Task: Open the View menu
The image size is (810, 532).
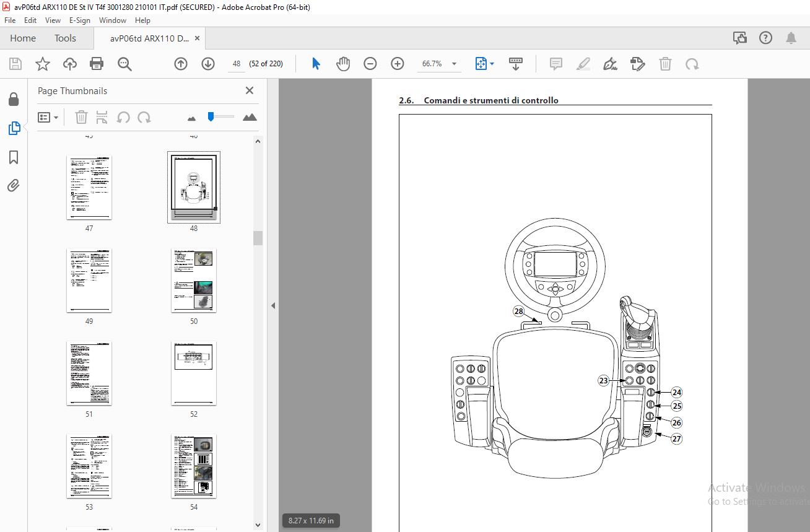Action: pyautogui.click(x=53, y=20)
